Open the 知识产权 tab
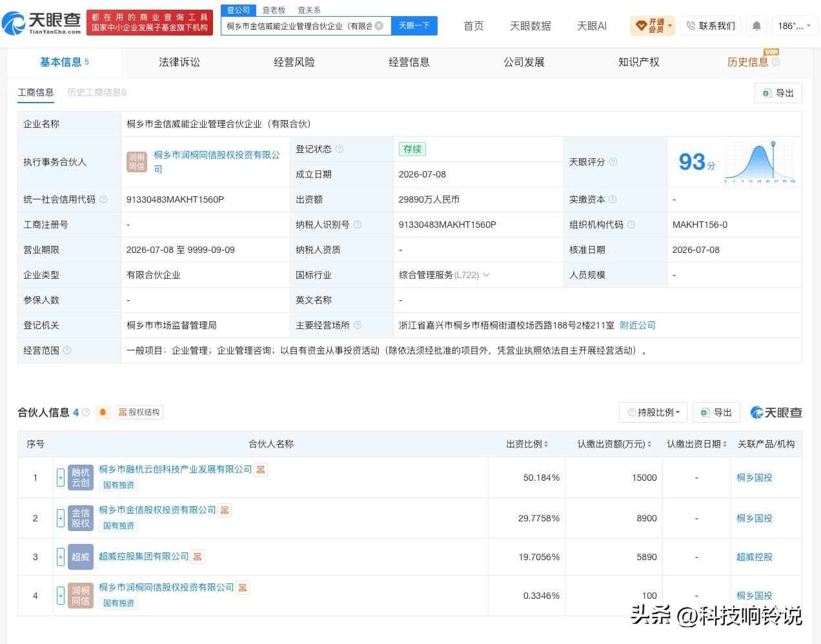This screenshot has width=821, height=644. (x=639, y=62)
